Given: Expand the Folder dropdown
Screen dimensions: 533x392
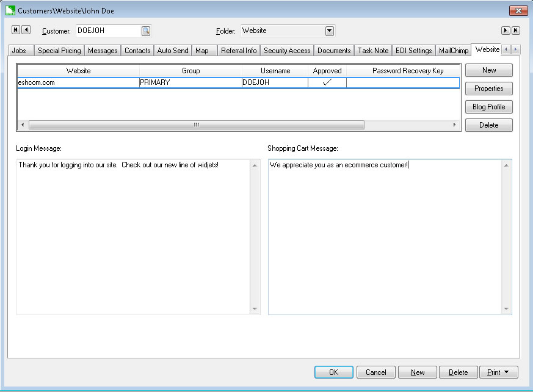Looking at the screenshot, I should (x=329, y=31).
